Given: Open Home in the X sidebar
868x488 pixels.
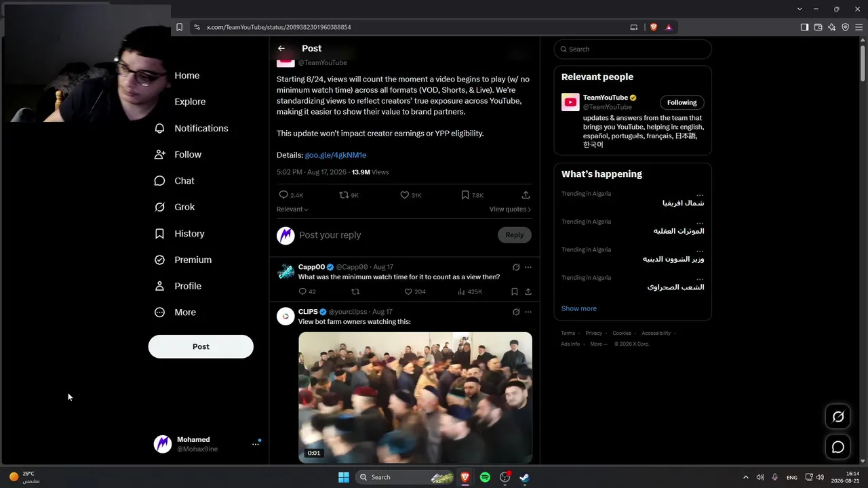Looking at the screenshot, I should [187, 75].
